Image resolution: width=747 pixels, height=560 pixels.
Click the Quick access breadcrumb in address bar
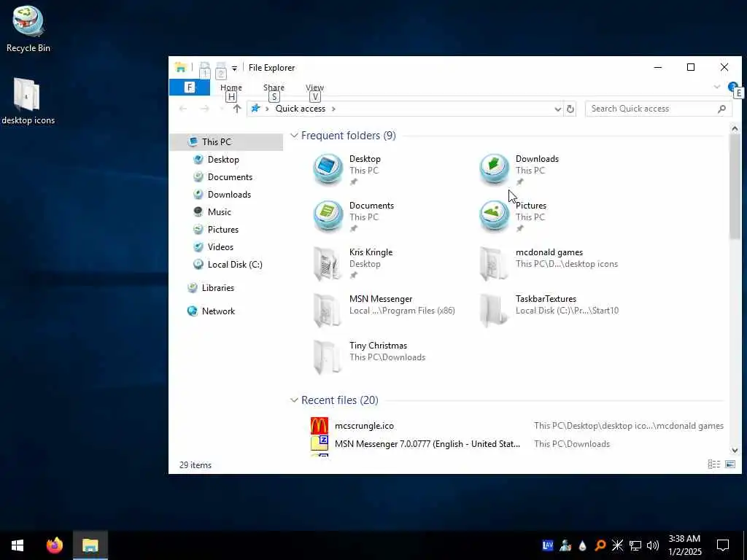click(x=300, y=109)
